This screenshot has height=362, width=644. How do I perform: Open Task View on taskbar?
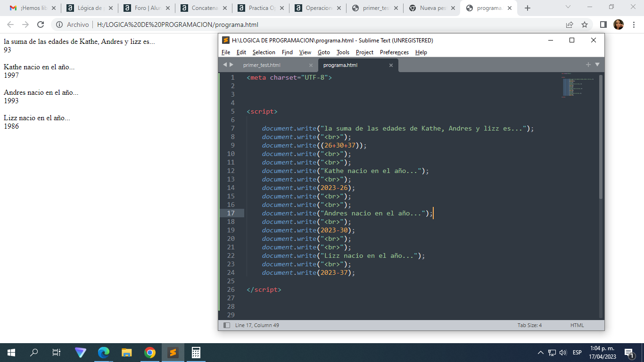click(x=56, y=352)
